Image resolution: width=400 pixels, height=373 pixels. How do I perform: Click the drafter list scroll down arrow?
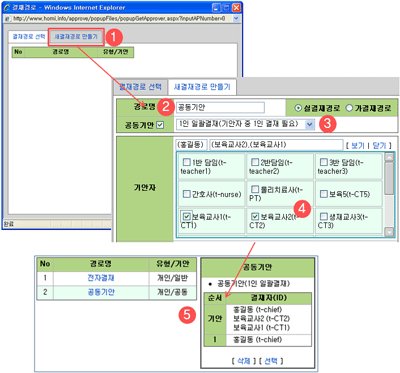point(389,232)
